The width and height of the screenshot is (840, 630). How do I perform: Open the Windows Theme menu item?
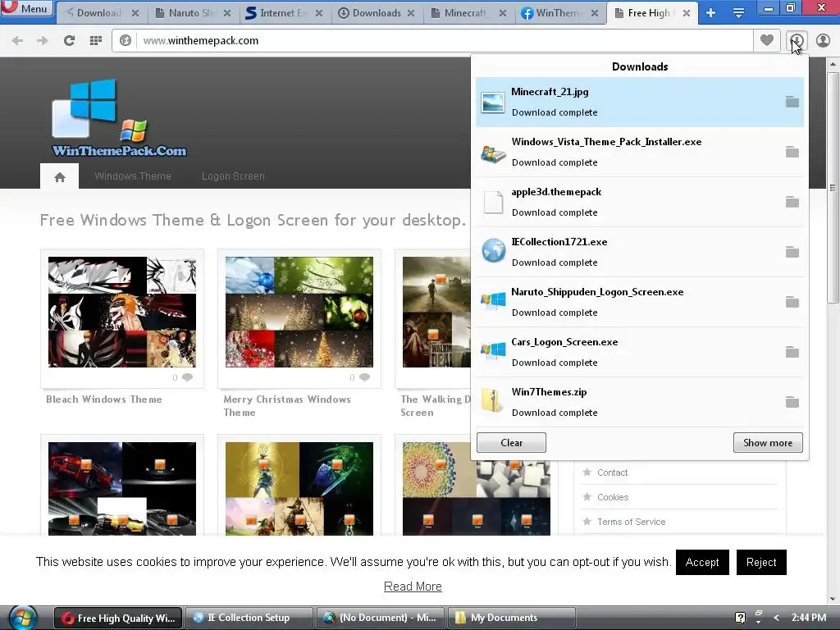tap(133, 176)
